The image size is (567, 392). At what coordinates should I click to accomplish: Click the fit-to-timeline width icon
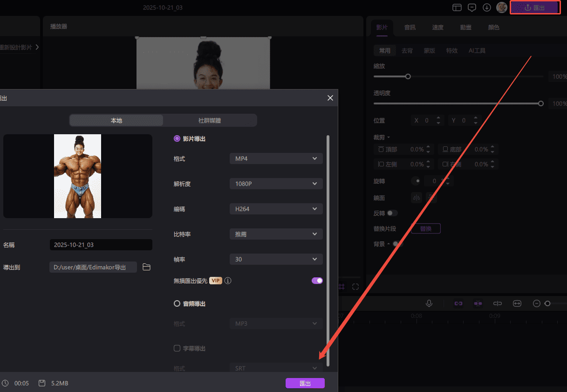(517, 303)
